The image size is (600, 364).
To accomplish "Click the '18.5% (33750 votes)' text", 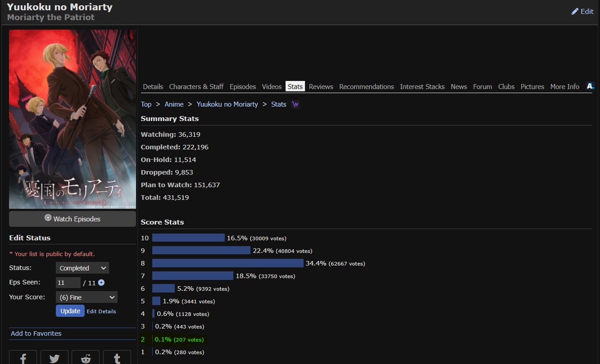I will coord(265,276).
